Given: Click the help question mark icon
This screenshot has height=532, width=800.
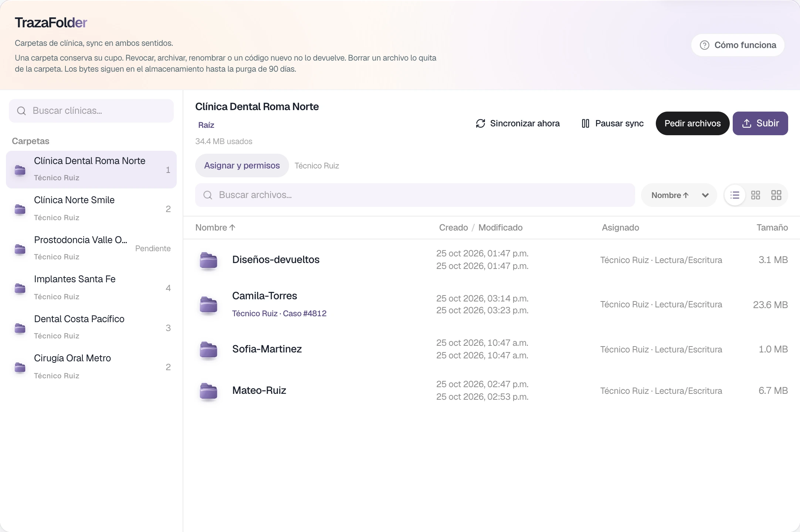Looking at the screenshot, I should point(705,45).
